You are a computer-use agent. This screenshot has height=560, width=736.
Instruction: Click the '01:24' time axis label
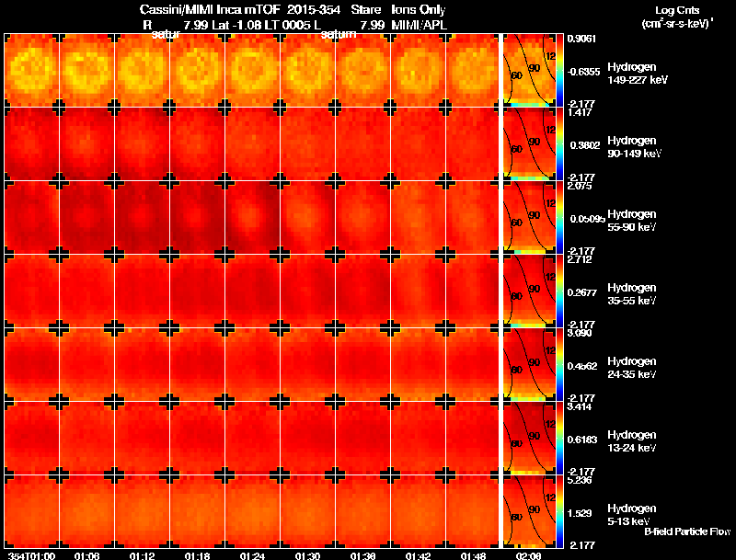coord(252,556)
